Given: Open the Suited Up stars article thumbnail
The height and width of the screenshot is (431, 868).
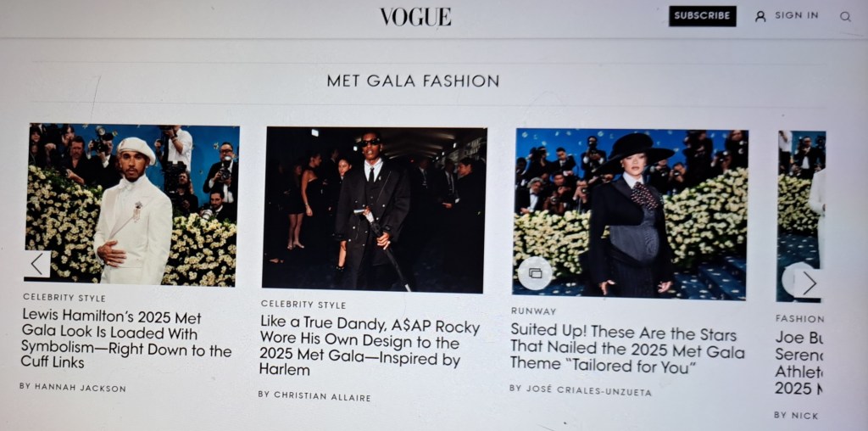Looking at the screenshot, I should click(631, 215).
